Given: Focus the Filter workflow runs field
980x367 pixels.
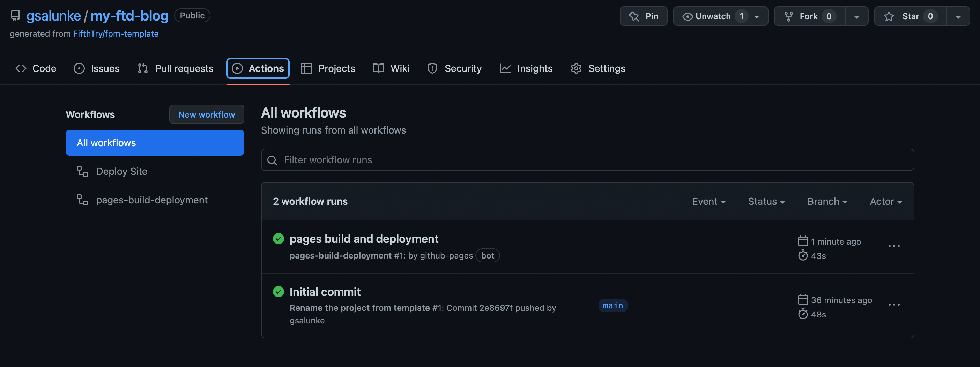Looking at the screenshot, I should pos(587,160).
